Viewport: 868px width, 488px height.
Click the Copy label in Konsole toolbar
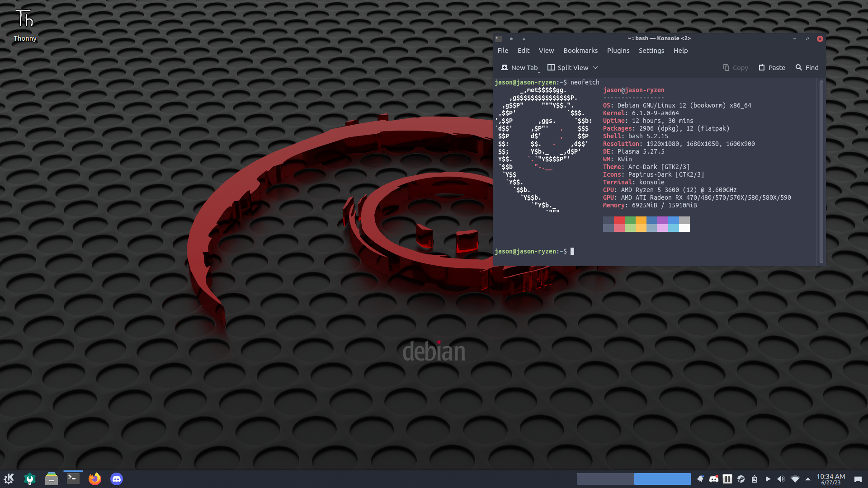[740, 68]
